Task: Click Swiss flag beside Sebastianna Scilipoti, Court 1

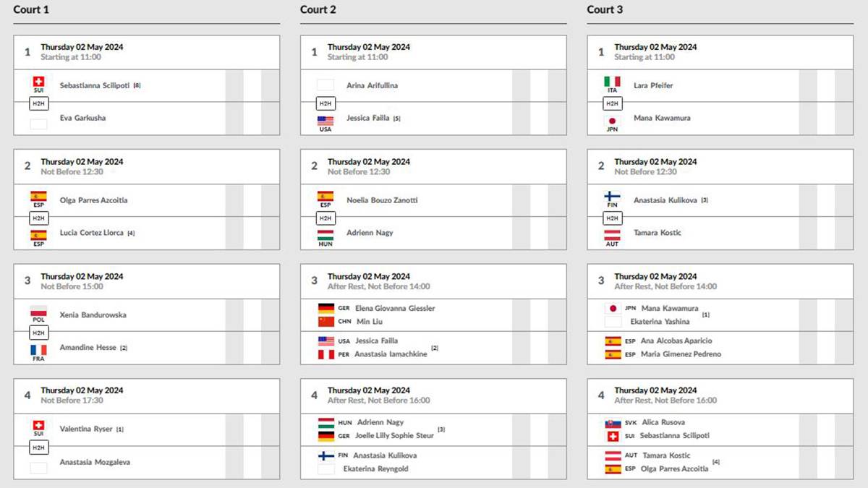Action: (x=38, y=82)
